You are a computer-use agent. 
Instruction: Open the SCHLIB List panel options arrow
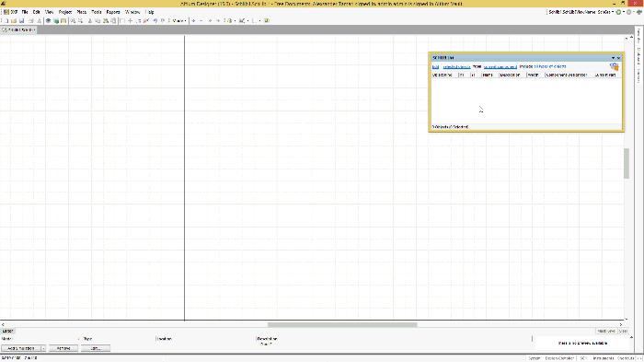pyautogui.click(x=614, y=58)
